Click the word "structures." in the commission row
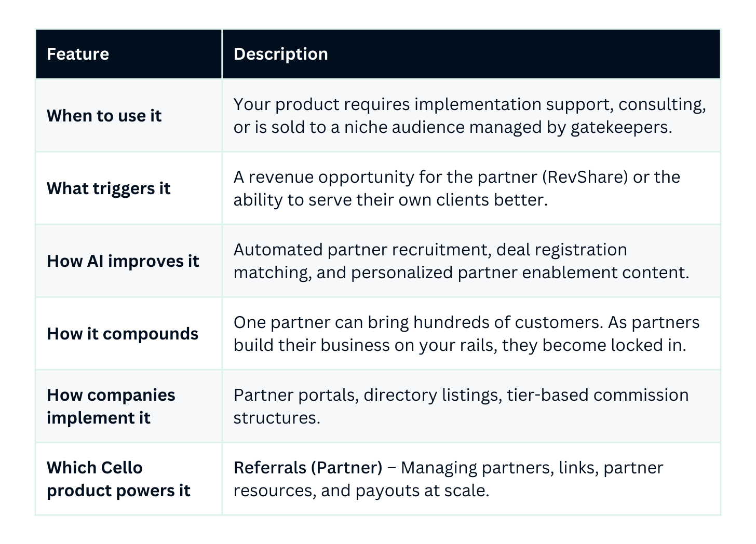Viewport: 756px width, 544px height. coord(277,418)
